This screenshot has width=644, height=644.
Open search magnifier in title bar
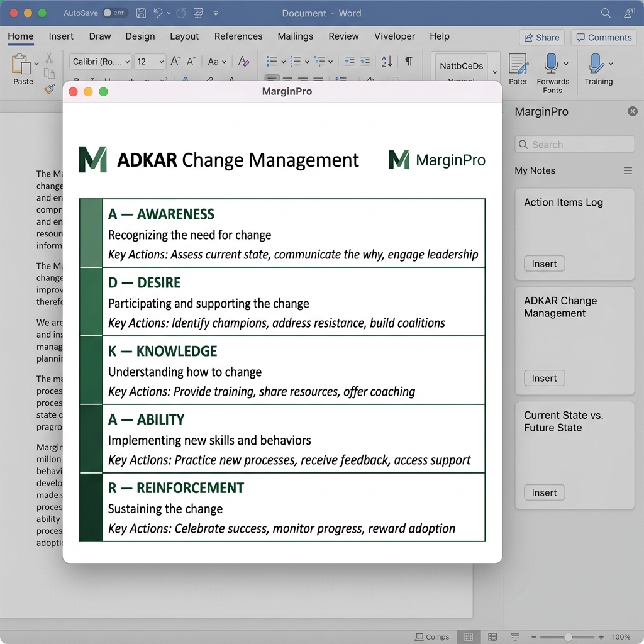(x=606, y=13)
